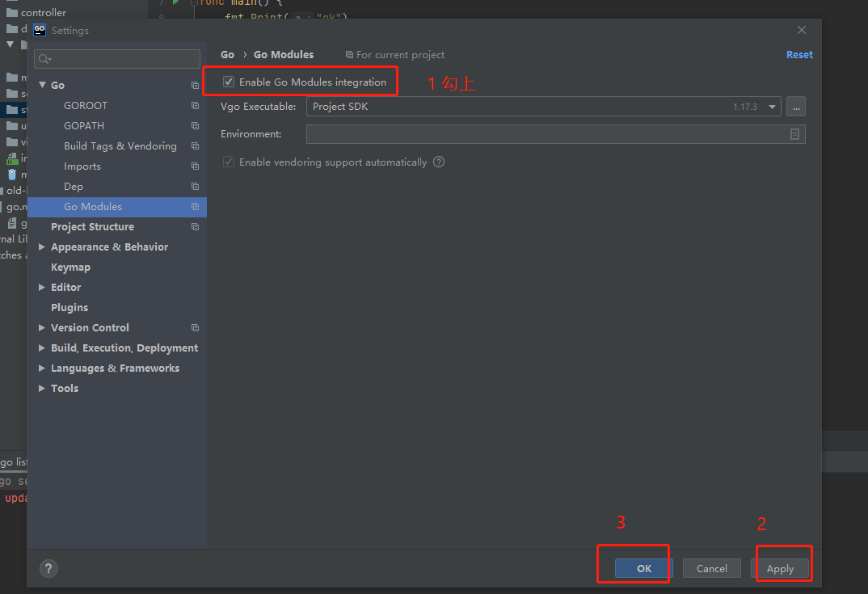Click the OK button
The image size is (868, 594).
644,568
